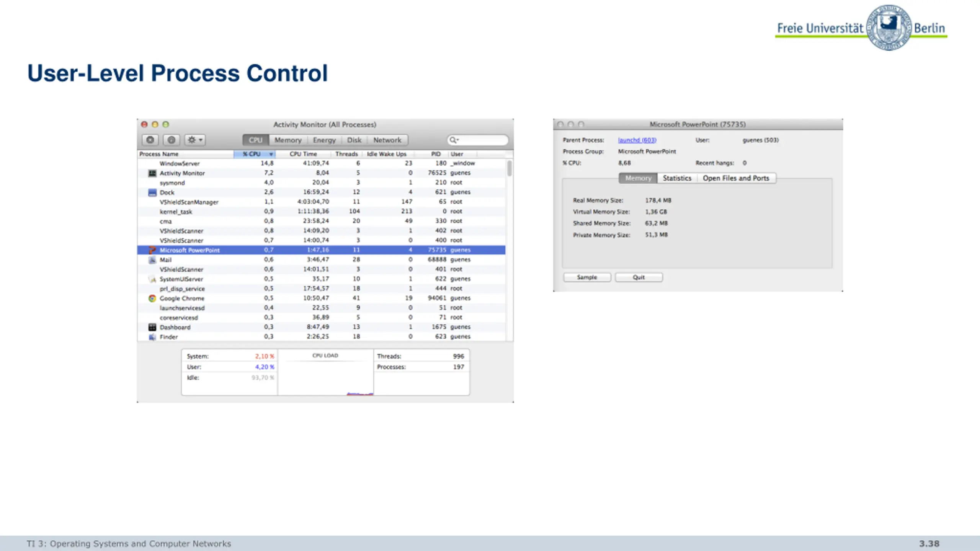
Task: Click the SystemUIServer icon in the list
Action: (x=152, y=279)
